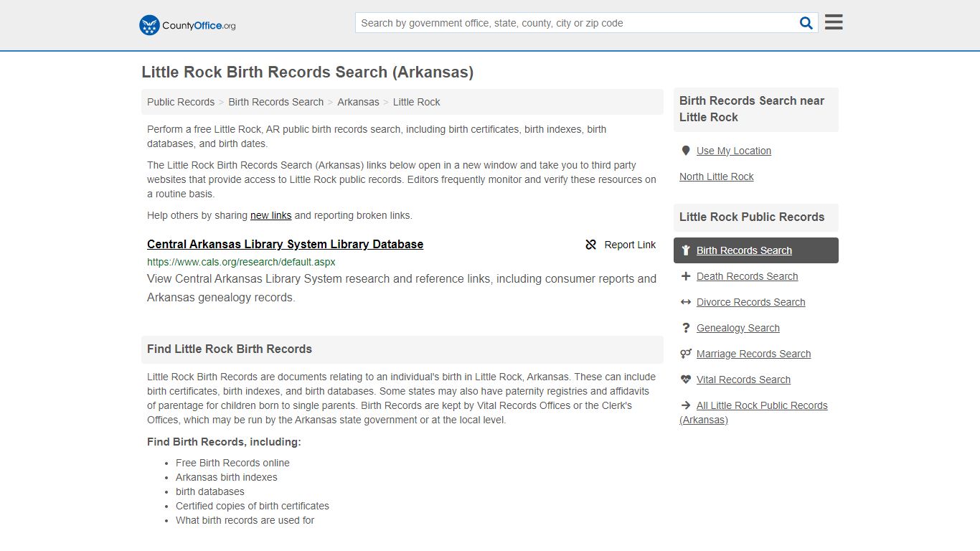Click 'Free Birth Records online' list item

point(232,463)
